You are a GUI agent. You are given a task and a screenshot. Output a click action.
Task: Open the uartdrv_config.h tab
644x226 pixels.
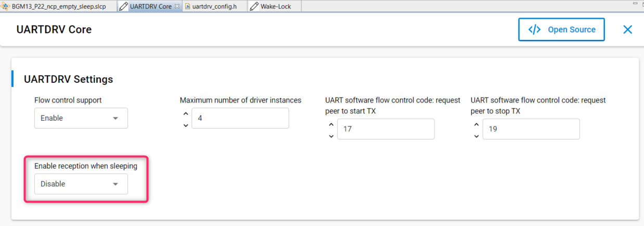coord(218,6)
